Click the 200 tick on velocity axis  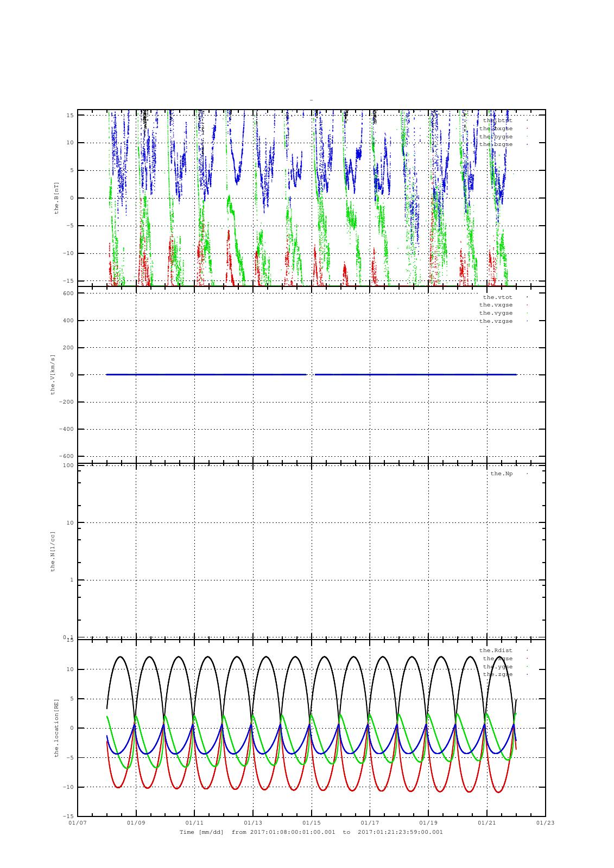click(68, 348)
